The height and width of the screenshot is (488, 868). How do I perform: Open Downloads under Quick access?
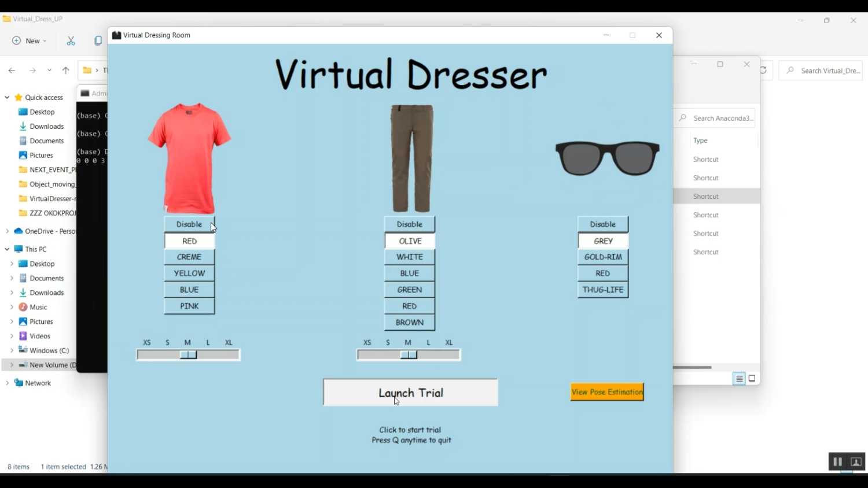point(46,127)
